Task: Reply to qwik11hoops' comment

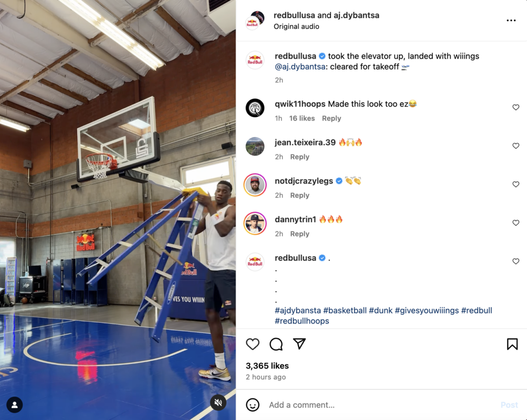Action: coord(331,118)
